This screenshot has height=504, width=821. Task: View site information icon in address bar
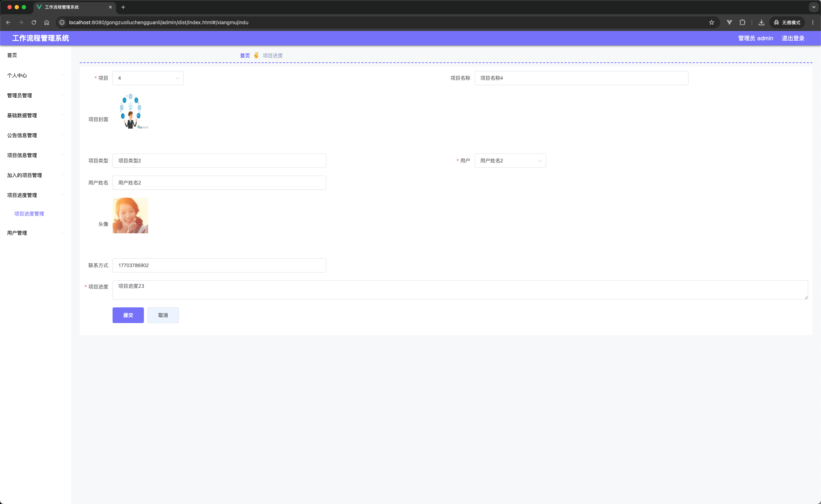(x=62, y=22)
